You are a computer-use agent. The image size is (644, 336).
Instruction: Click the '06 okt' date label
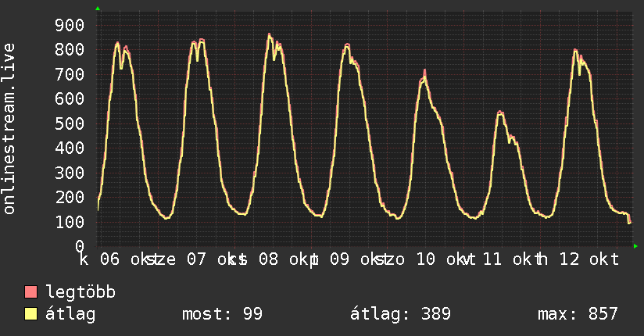coord(130,259)
